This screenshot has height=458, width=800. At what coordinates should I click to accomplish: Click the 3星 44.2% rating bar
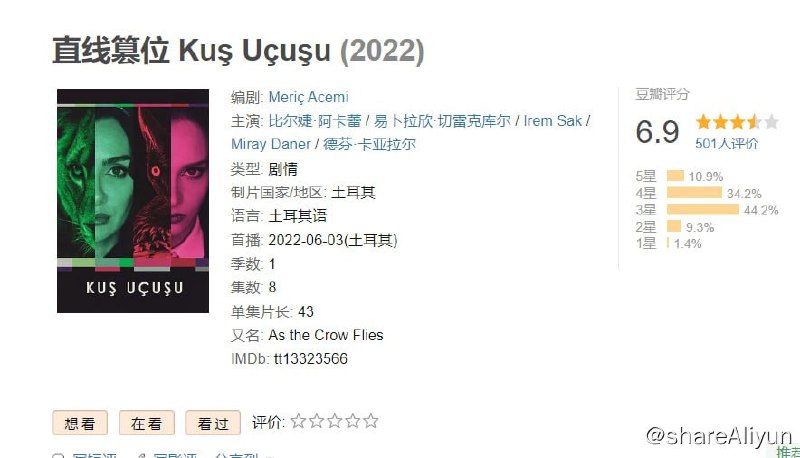(x=703, y=210)
